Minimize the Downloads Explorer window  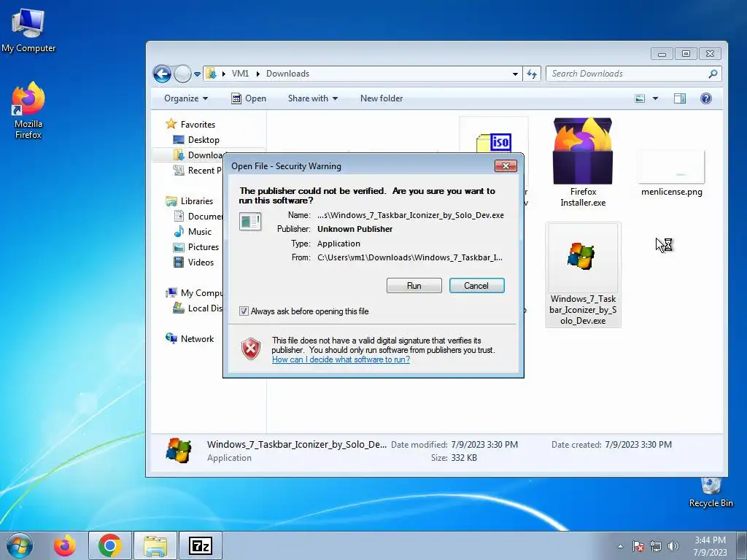[x=662, y=54]
